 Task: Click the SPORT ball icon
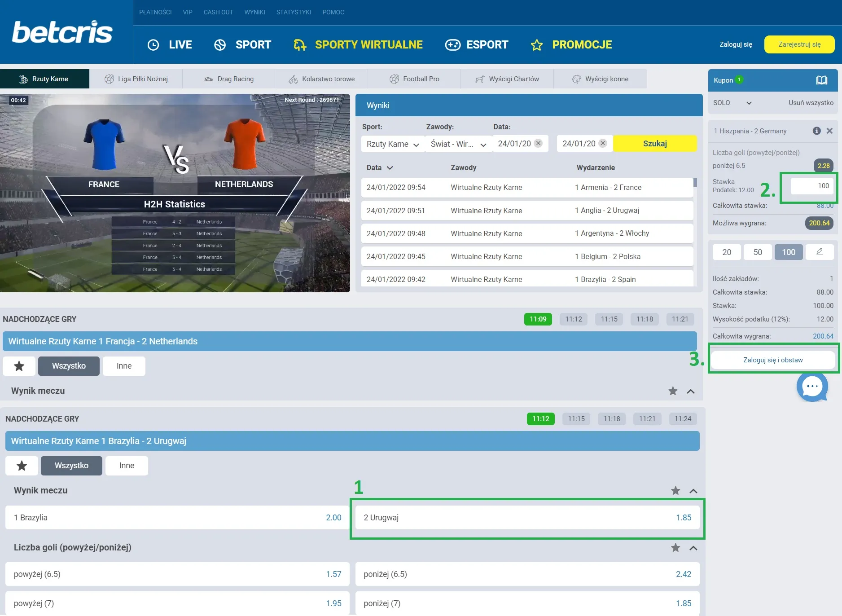(220, 45)
